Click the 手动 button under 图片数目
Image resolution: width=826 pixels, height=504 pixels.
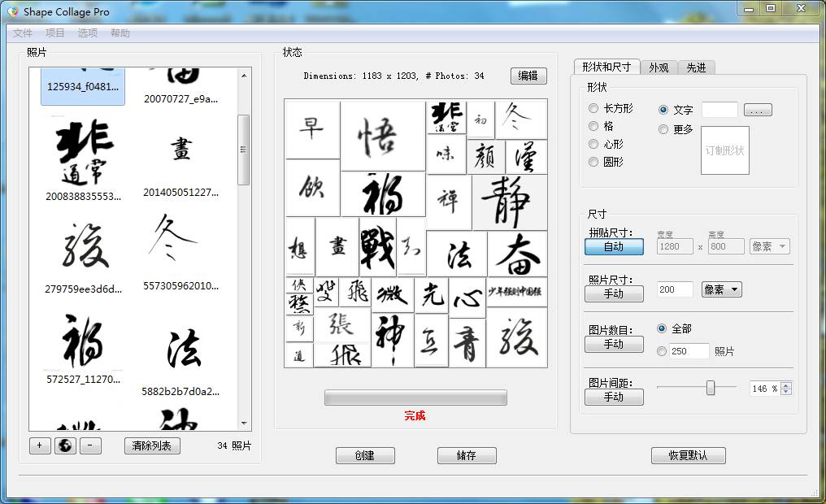[x=614, y=345]
